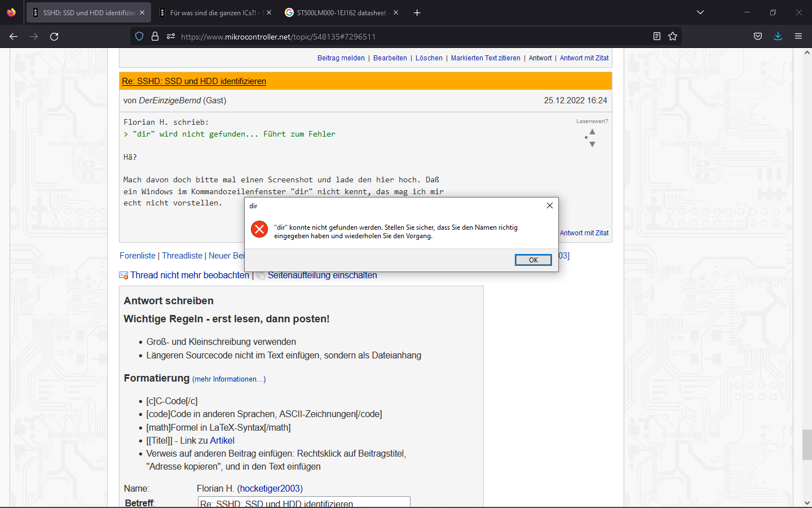Open the Pocket save icon
The width and height of the screenshot is (812, 508).
coord(758,37)
